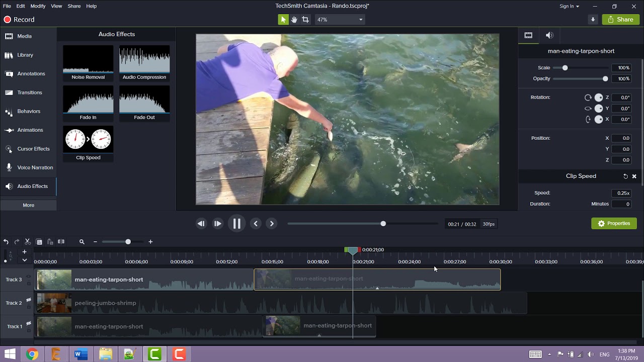Add a new track with plus button
644x362 pixels.
24,252
